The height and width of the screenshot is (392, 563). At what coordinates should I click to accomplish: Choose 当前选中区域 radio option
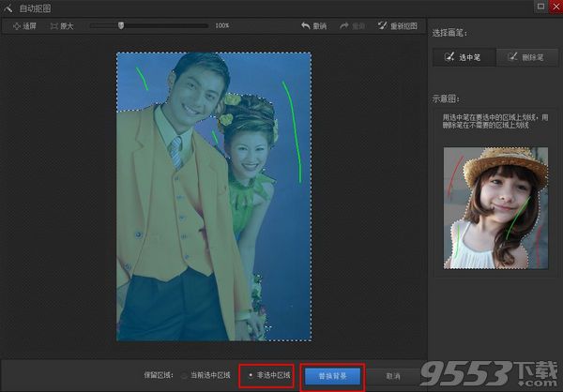[x=205, y=375]
